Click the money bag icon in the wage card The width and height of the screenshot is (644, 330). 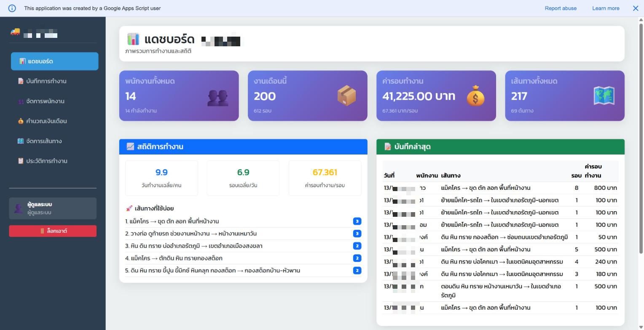(475, 96)
